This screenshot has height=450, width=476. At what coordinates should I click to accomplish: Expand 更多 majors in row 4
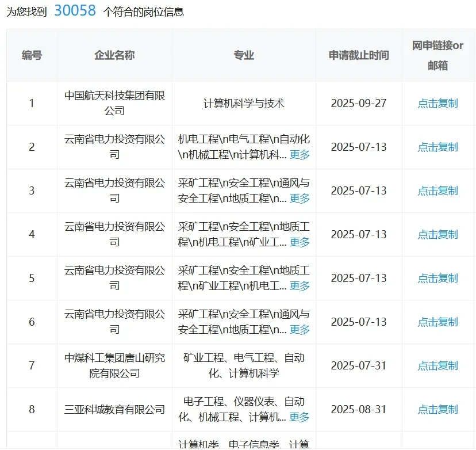(300, 242)
